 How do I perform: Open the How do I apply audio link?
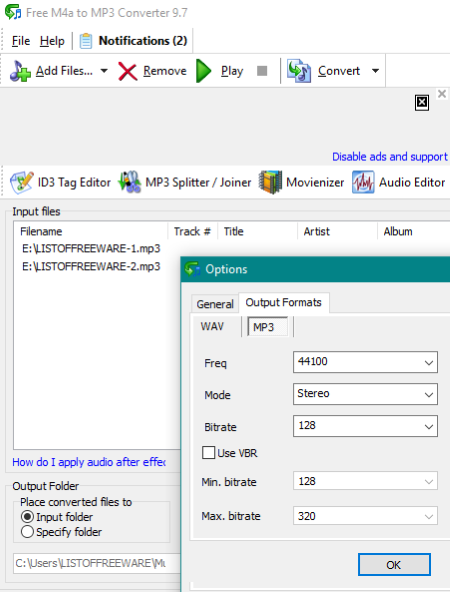pos(89,462)
